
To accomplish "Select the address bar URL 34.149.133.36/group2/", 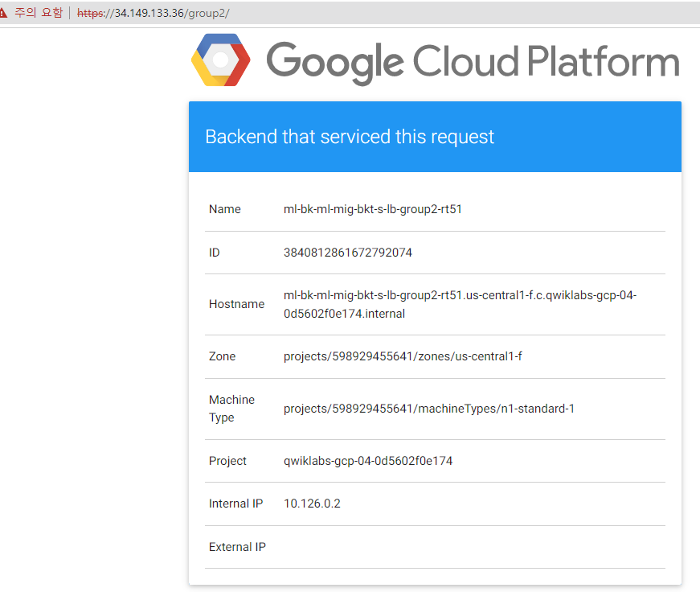I will point(154,14).
